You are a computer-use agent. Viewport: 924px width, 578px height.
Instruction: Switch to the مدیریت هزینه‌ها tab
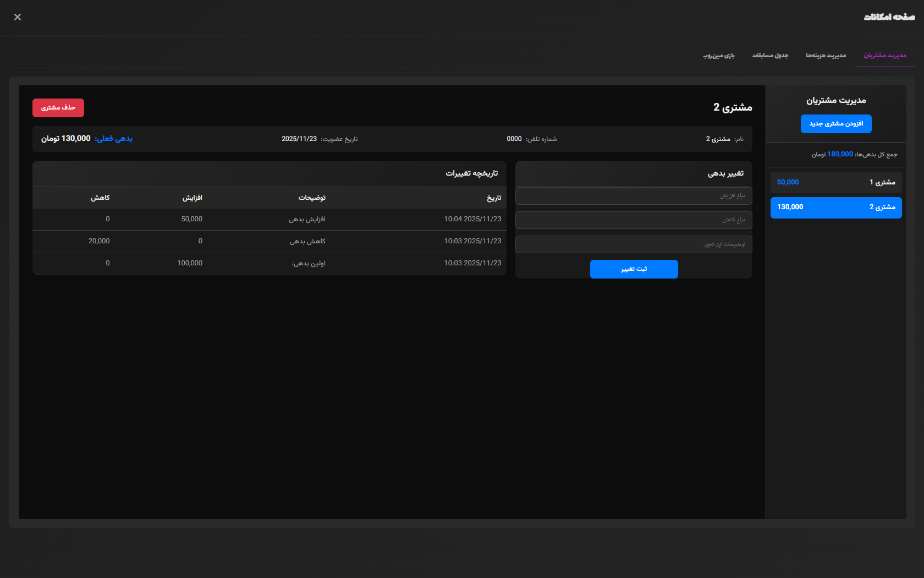pos(826,56)
